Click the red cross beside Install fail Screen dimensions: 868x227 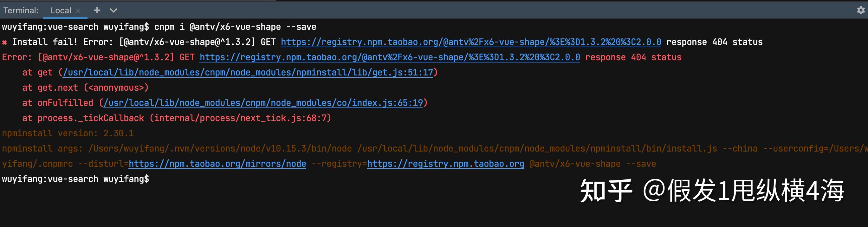point(4,42)
